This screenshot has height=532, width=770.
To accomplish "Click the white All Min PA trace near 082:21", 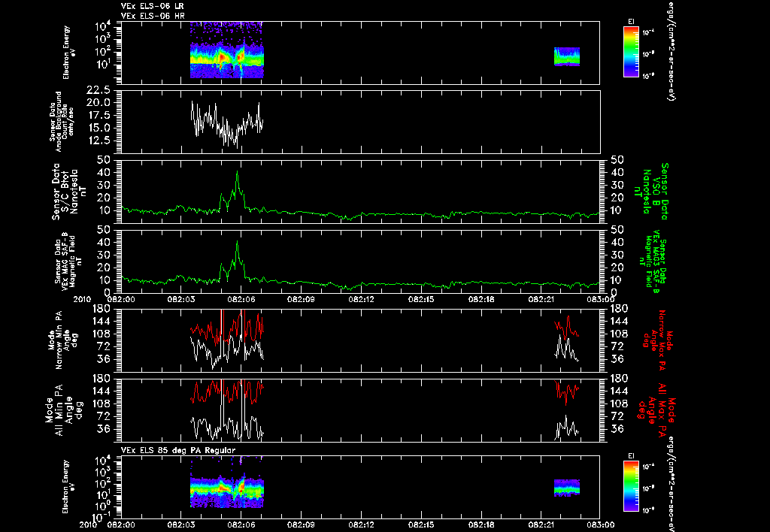I will [x=567, y=428].
